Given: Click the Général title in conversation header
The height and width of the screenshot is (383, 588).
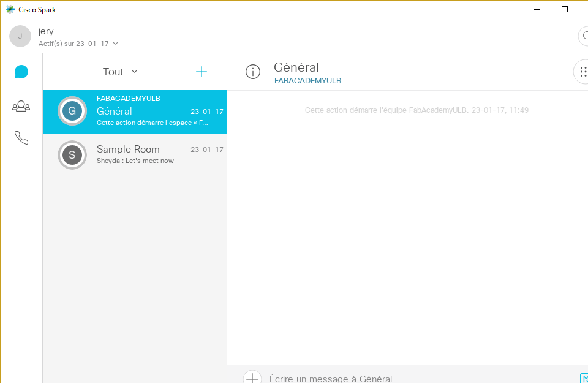Looking at the screenshot, I should [296, 67].
